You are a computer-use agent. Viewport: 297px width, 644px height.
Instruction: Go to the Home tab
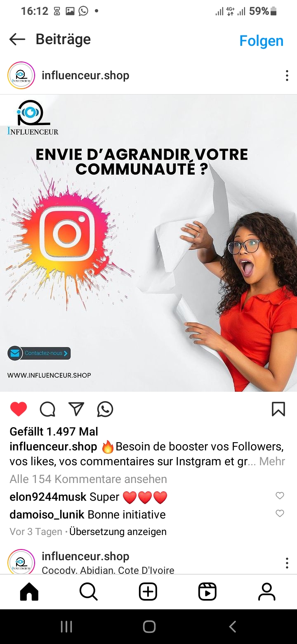click(x=29, y=592)
